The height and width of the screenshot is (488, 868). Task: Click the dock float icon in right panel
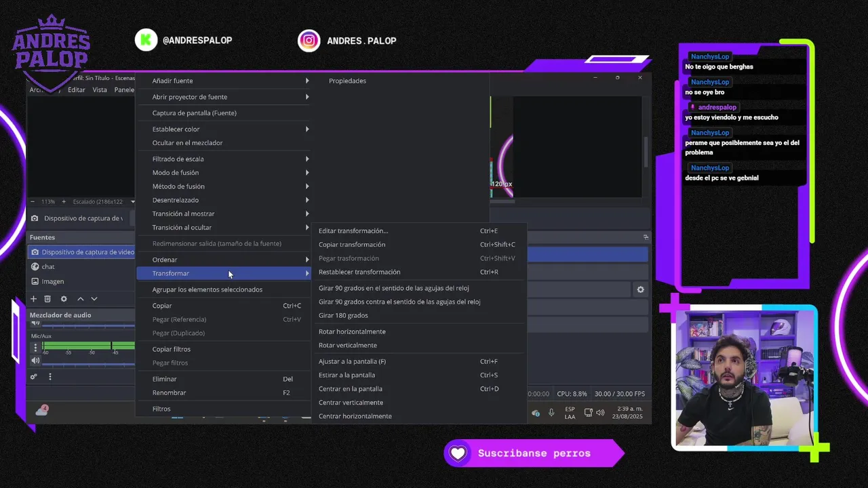(x=646, y=237)
